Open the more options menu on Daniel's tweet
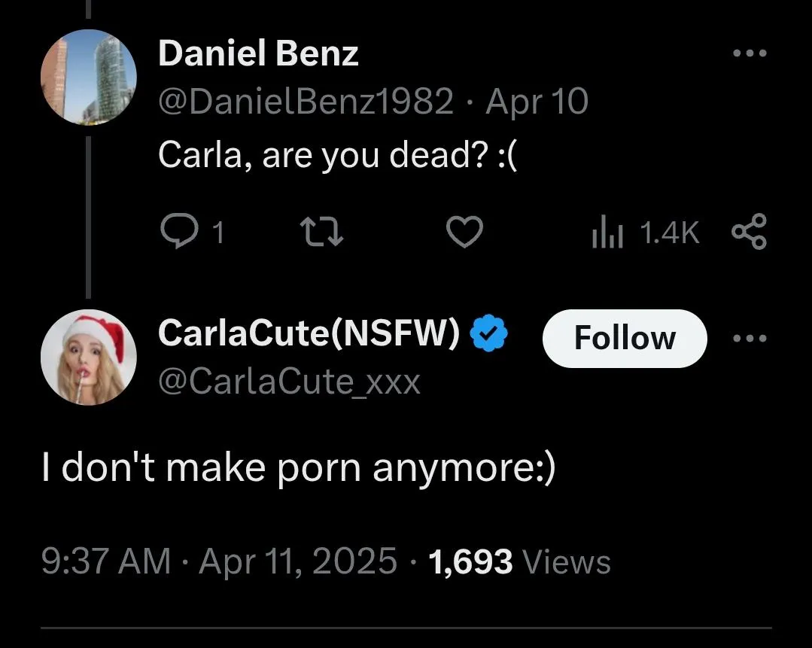This screenshot has height=648, width=812. click(x=749, y=51)
